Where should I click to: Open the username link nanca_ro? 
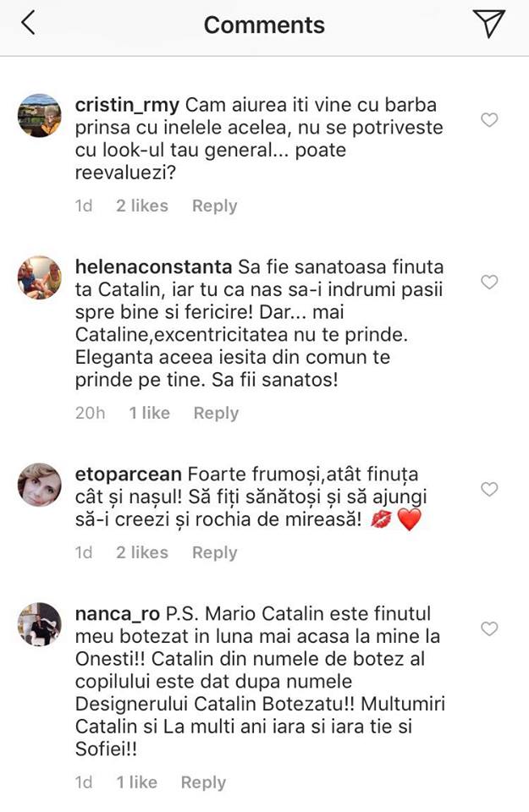pos(114,613)
